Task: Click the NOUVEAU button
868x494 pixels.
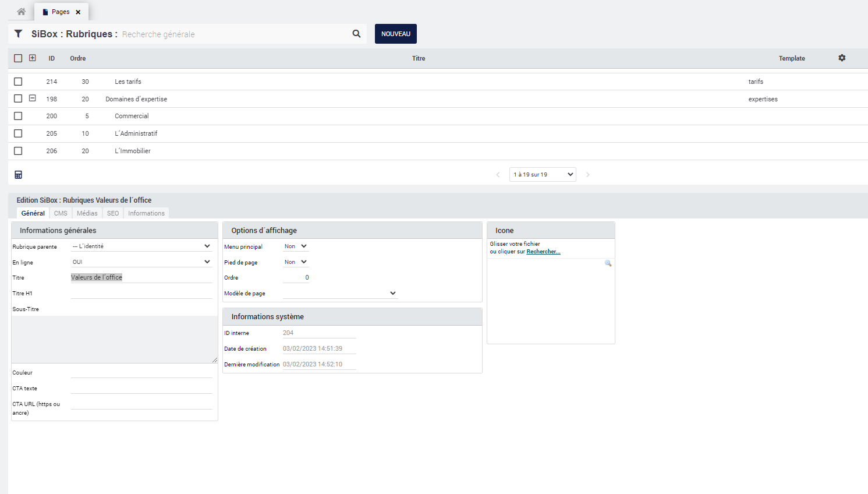Action: pyautogui.click(x=396, y=34)
